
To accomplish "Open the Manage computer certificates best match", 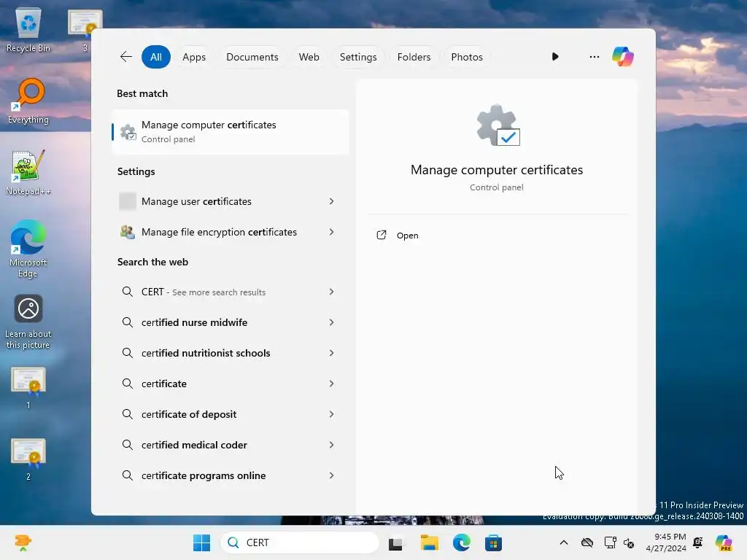I will [230, 132].
